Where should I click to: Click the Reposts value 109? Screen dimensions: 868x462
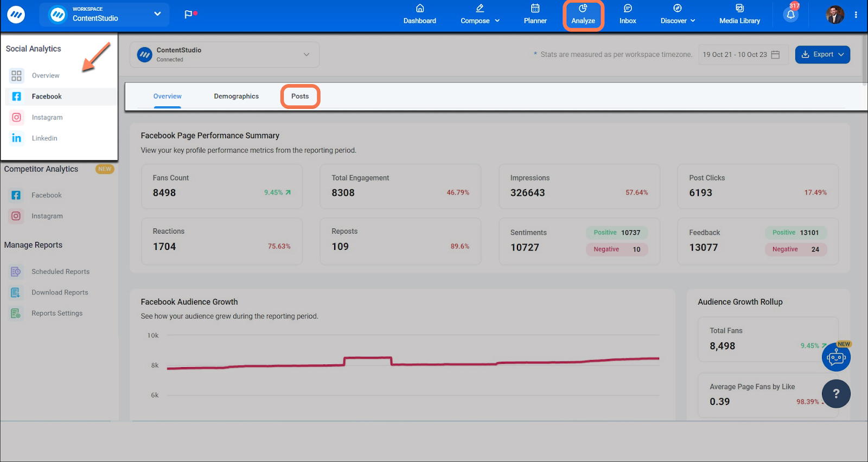340,246
